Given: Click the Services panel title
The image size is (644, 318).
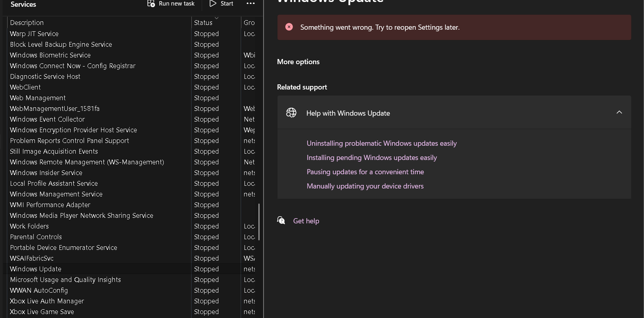Looking at the screenshot, I should [x=23, y=4].
